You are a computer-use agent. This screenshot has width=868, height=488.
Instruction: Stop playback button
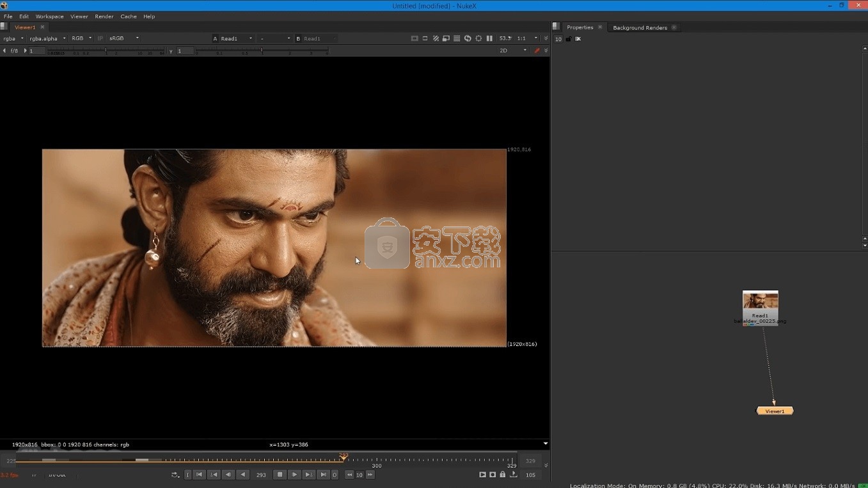280,475
